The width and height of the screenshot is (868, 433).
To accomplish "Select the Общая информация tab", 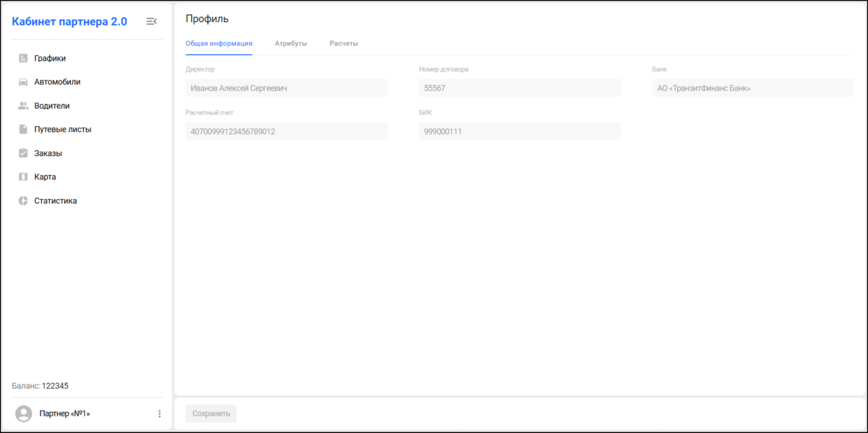I will pyautogui.click(x=219, y=43).
